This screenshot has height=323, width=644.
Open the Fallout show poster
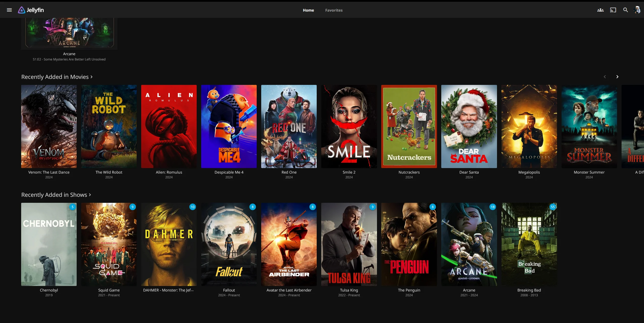[229, 244]
